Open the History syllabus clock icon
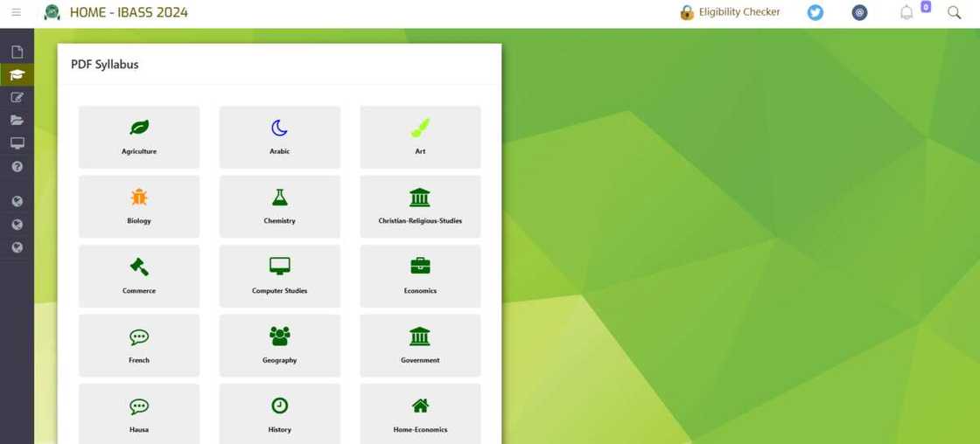This screenshot has width=980, height=444. (x=279, y=406)
